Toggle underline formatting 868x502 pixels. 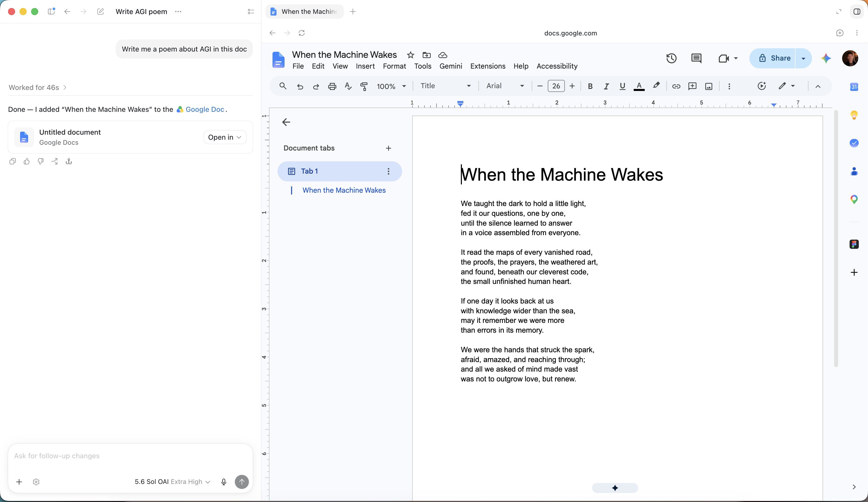click(x=622, y=86)
